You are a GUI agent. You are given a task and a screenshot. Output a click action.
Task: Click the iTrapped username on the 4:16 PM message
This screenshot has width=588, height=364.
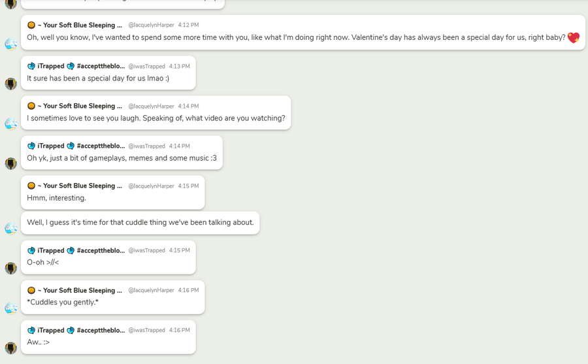(x=50, y=331)
